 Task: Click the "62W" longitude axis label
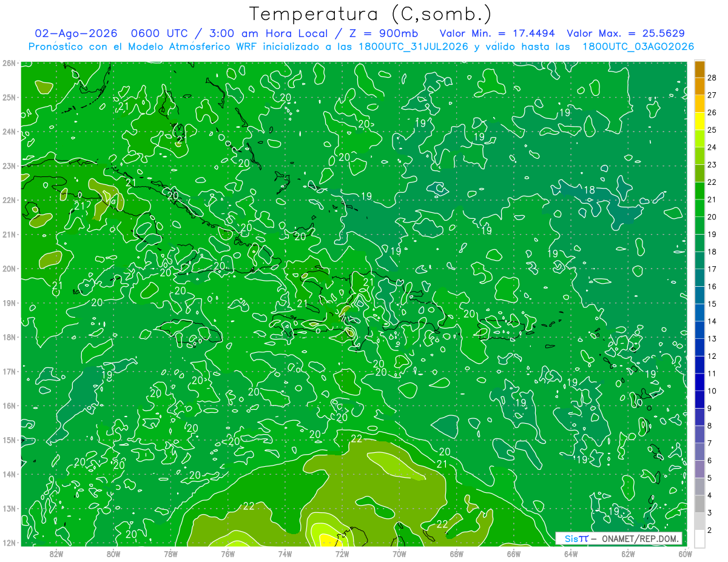[628, 554]
